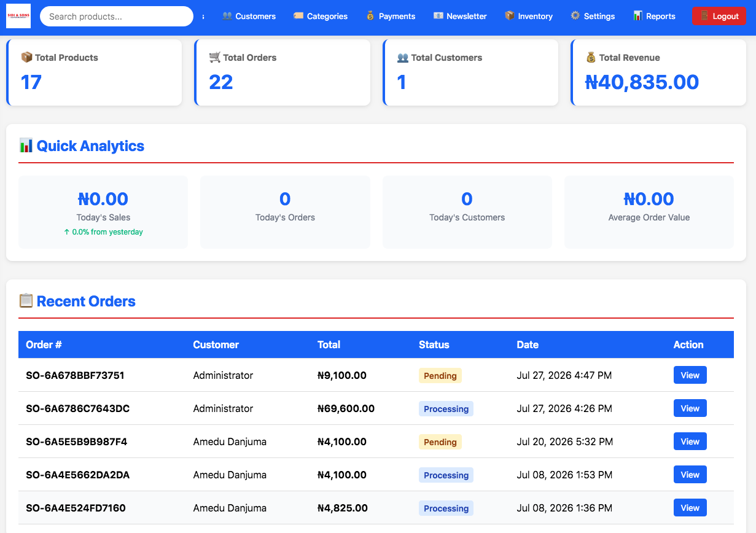Click the Sidi & Sons logo
Viewport: 756px width, 533px height.
tap(18, 16)
